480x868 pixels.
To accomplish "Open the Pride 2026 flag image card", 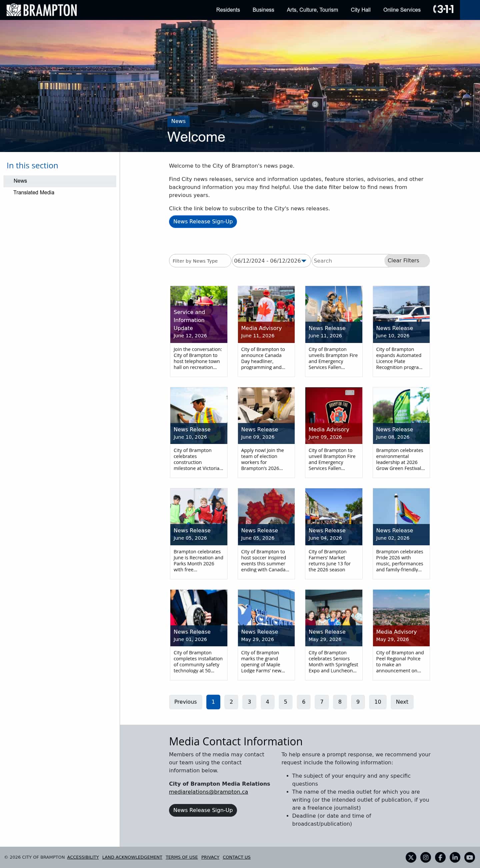I will (401, 517).
